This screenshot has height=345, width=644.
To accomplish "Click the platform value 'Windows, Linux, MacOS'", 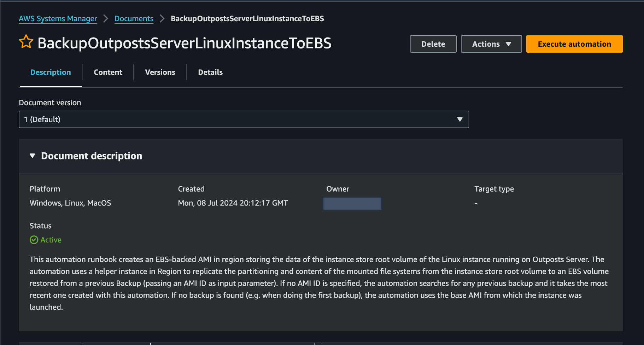I will click(x=70, y=203).
